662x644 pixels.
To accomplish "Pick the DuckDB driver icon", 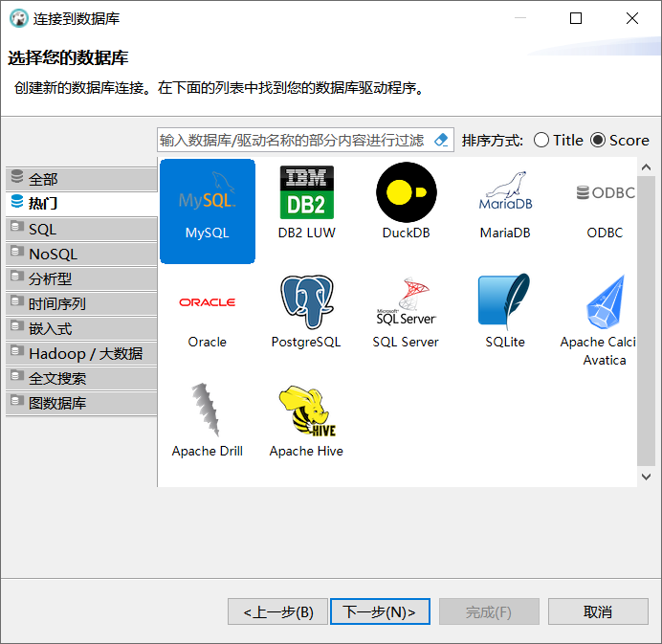I will 407,203.
